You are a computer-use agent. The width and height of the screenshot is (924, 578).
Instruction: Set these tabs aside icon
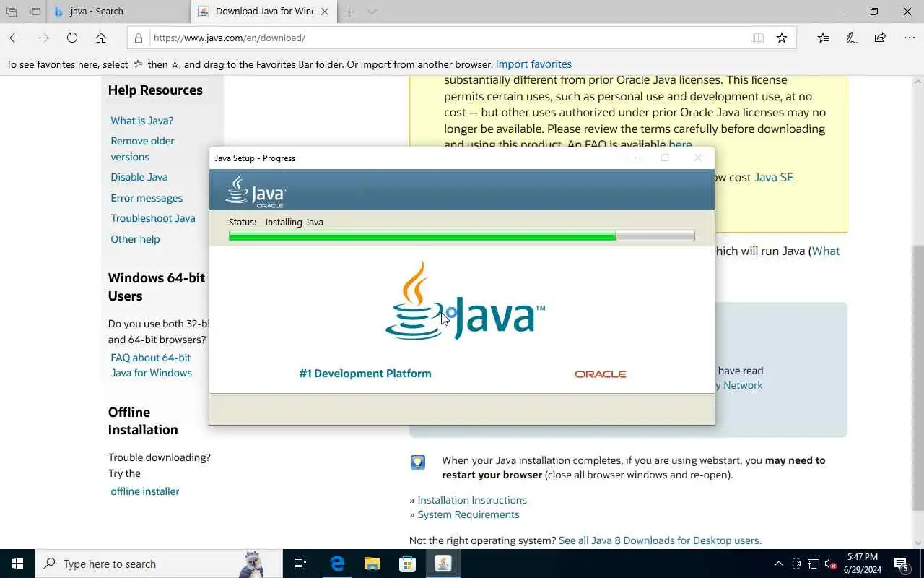(35, 12)
